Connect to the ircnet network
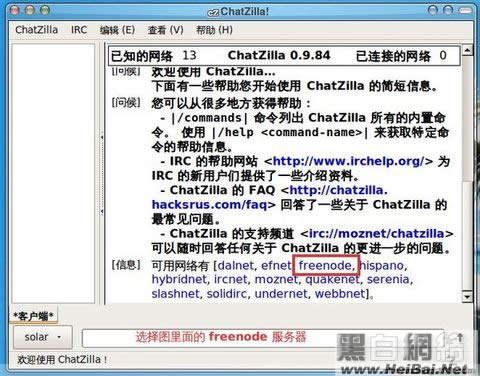 coord(231,279)
